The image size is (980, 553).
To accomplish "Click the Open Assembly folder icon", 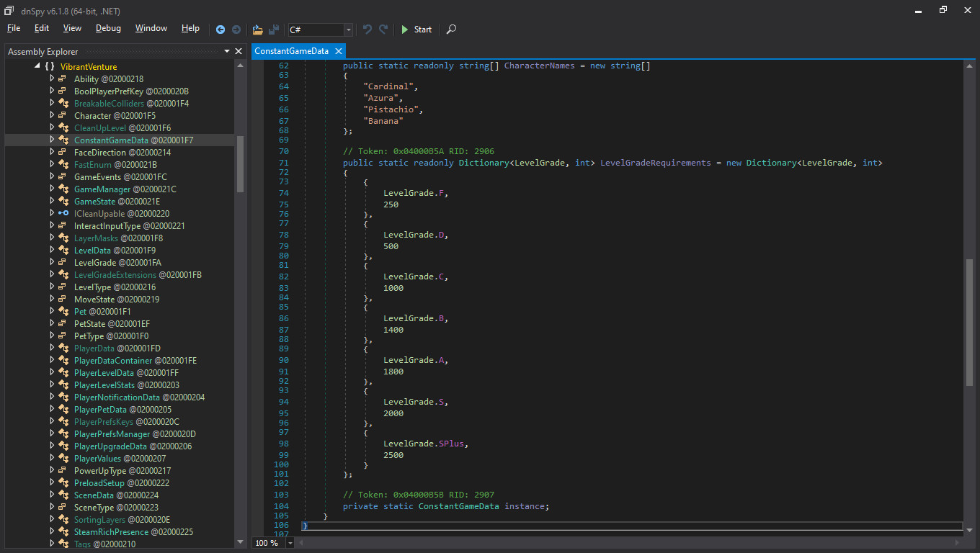I will point(257,30).
